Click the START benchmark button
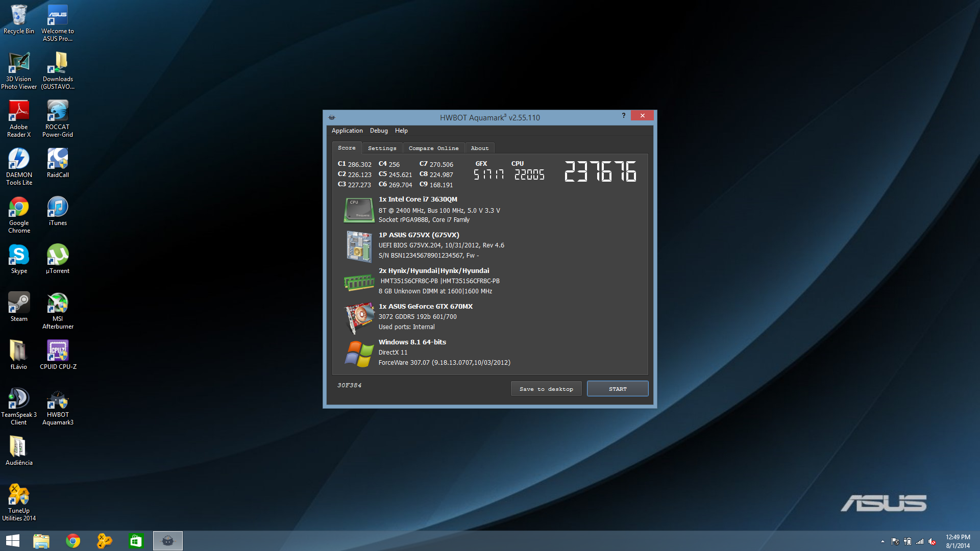The height and width of the screenshot is (551, 980). [x=618, y=389]
